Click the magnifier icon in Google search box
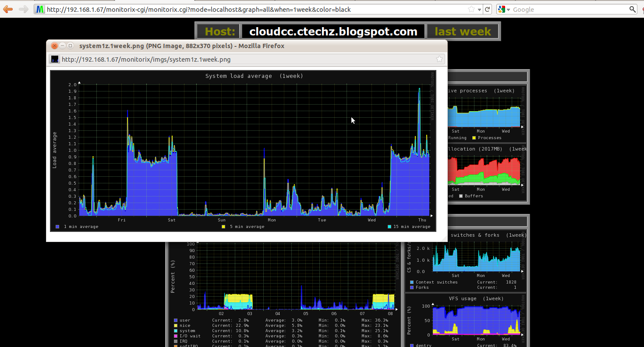Screen dimensions: 644x347 tap(633, 9)
